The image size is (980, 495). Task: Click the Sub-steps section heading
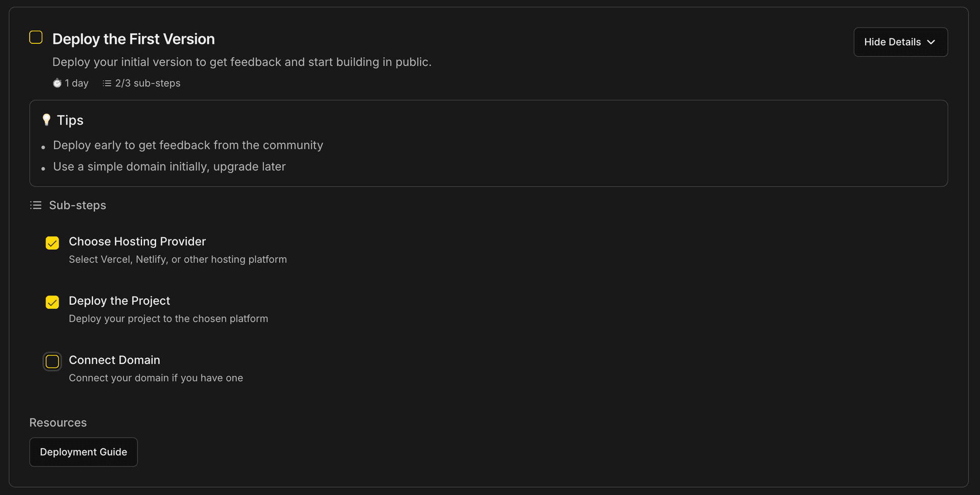[78, 205]
